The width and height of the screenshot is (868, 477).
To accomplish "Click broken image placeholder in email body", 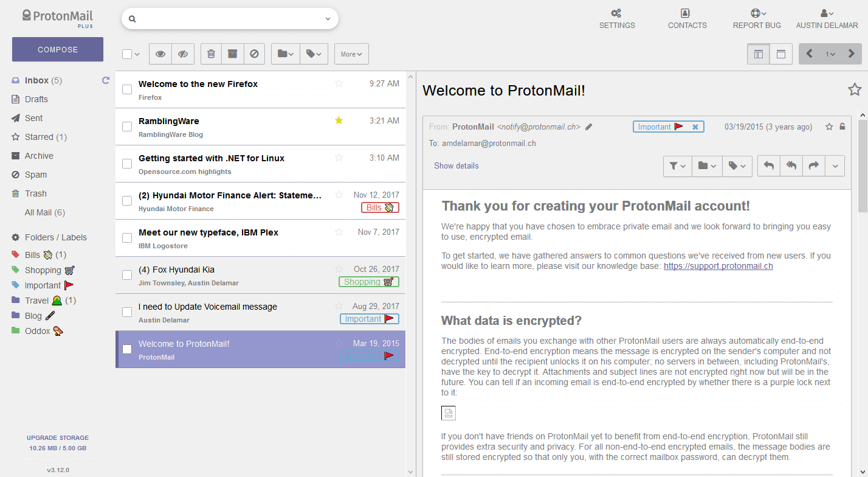I will click(449, 414).
